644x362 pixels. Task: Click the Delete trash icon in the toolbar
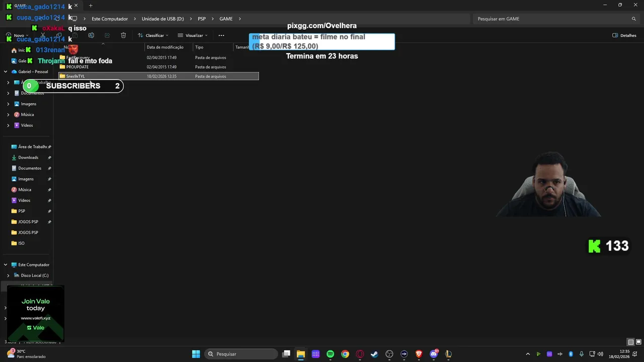tap(123, 35)
